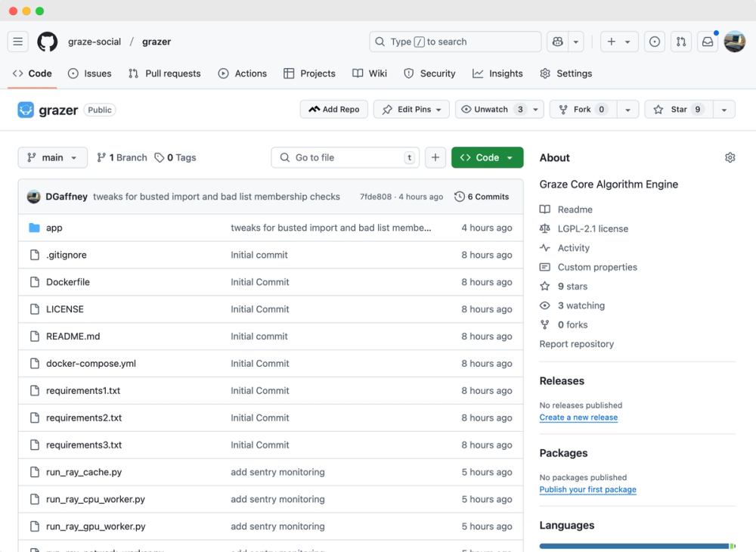756x552 pixels.
Task: Open the 0 Tags link
Action: (x=175, y=157)
